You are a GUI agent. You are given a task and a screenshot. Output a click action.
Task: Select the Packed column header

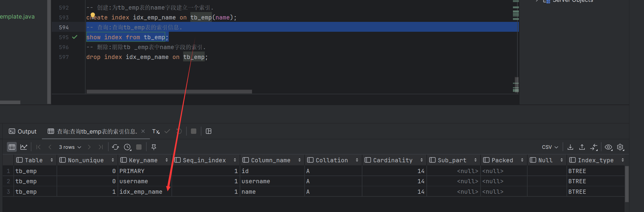click(x=503, y=160)
